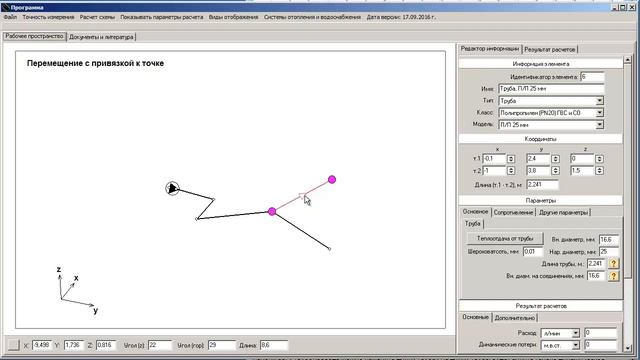640x360 pixels.
Task: Click the Y coordinate field in bottom bar
Action: click(74, 345)
